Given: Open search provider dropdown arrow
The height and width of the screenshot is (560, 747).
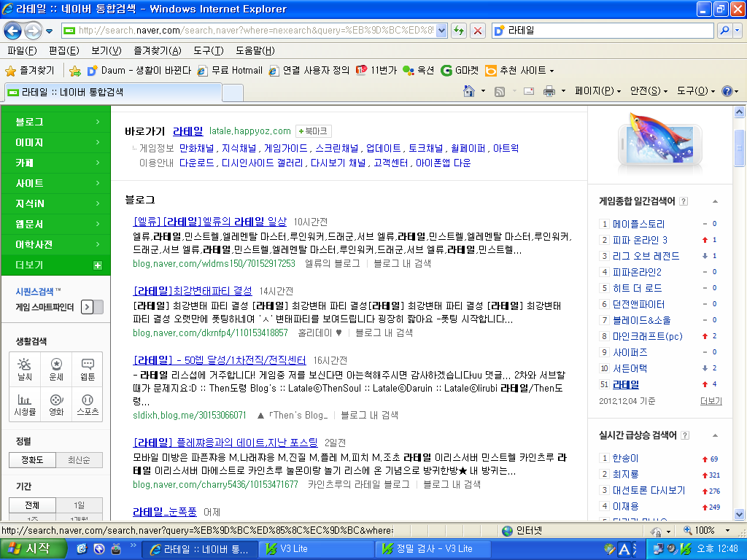Looking at the screenshot, I should 737,31.
